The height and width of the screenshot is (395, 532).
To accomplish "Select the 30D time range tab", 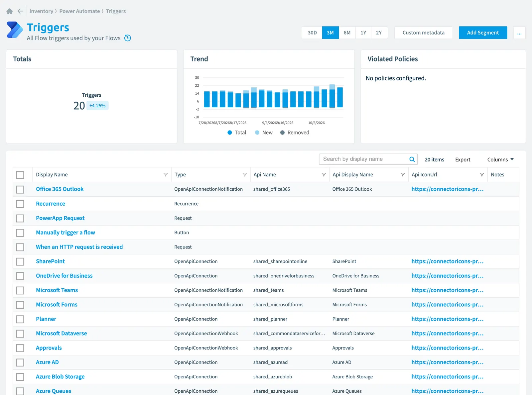I will pos(312,33).
